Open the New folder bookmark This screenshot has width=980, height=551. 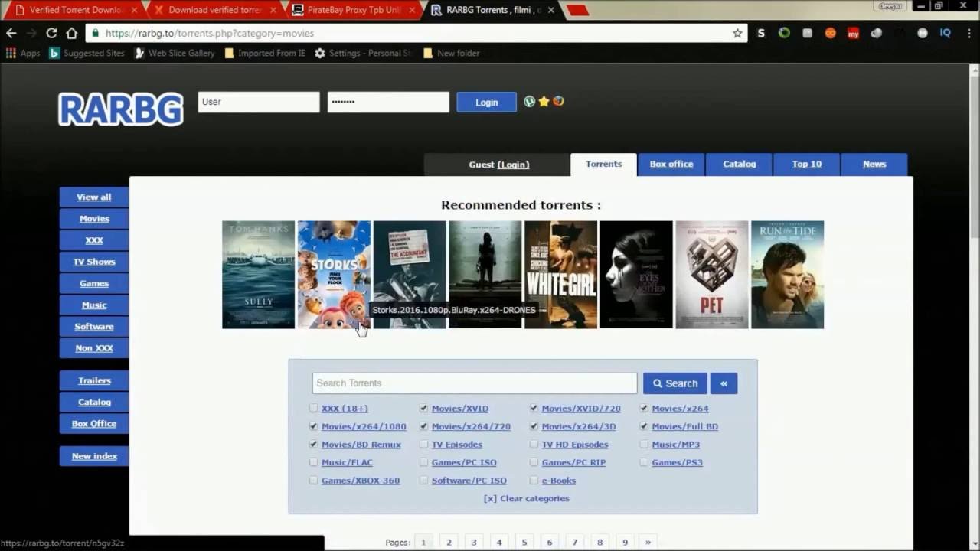click(x=452, y=53)
